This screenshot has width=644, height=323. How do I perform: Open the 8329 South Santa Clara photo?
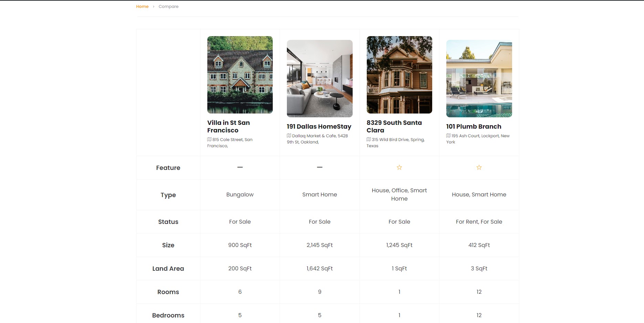[x=399, y=75]
